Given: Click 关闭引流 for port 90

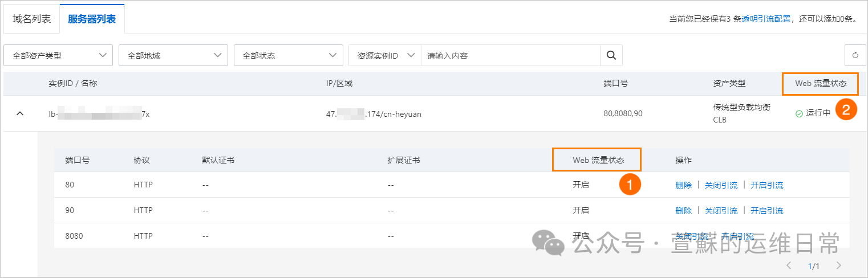Looking at the screenshot, I should click(x=721, y=211).
